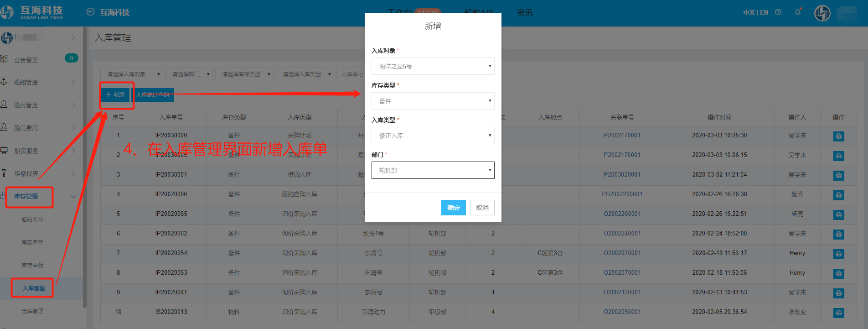Click the 确定 button in dialog
868x329 pixels.
click(454, 208)
